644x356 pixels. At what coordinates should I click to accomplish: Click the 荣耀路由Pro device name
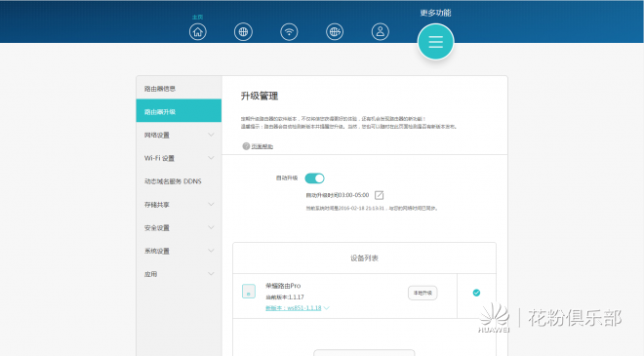coord(283,286)
